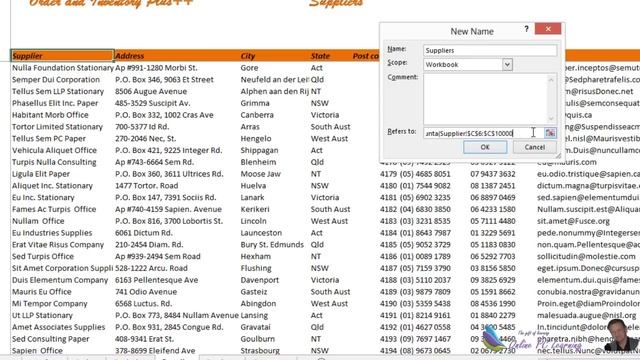Select email malesuada.augue@nisl.org
This screenshot has width=640, height=360.
pos(588,316)
